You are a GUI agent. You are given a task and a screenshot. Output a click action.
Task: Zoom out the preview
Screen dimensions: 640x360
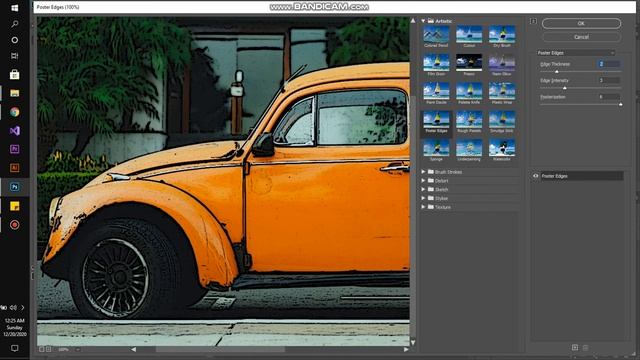(x=41, y=349)
